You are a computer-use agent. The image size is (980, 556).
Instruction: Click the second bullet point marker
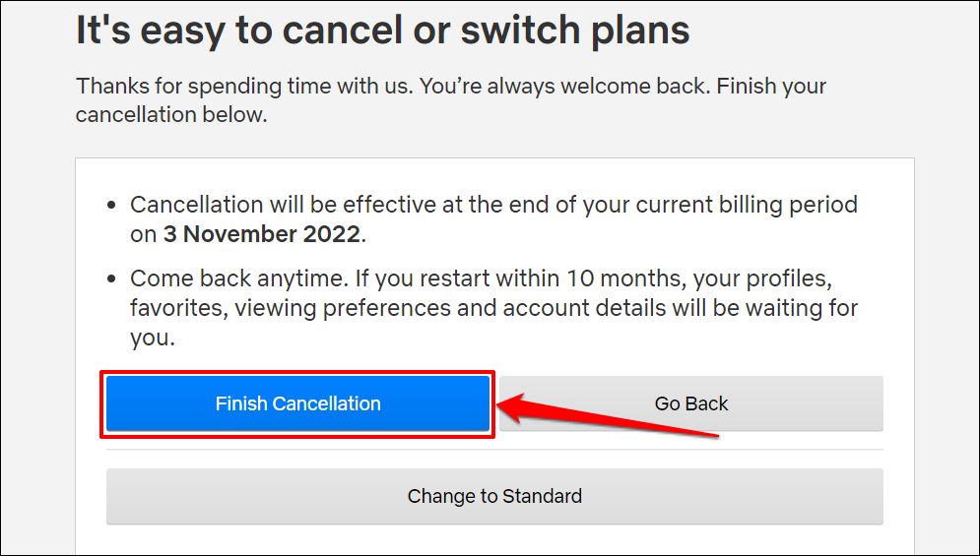(111, 279)
